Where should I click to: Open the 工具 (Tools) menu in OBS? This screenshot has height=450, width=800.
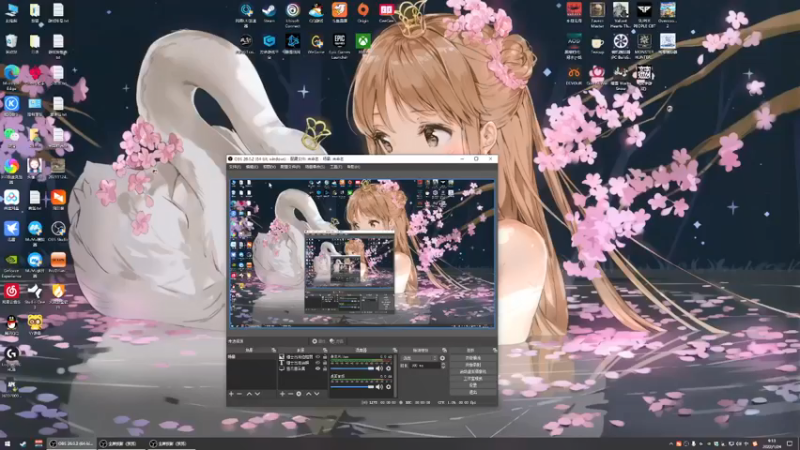(x=336, y=167)
